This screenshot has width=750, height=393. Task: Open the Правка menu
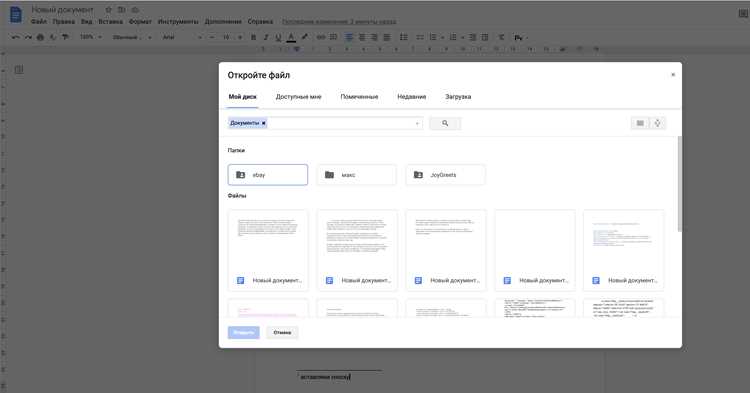point(64,22)
